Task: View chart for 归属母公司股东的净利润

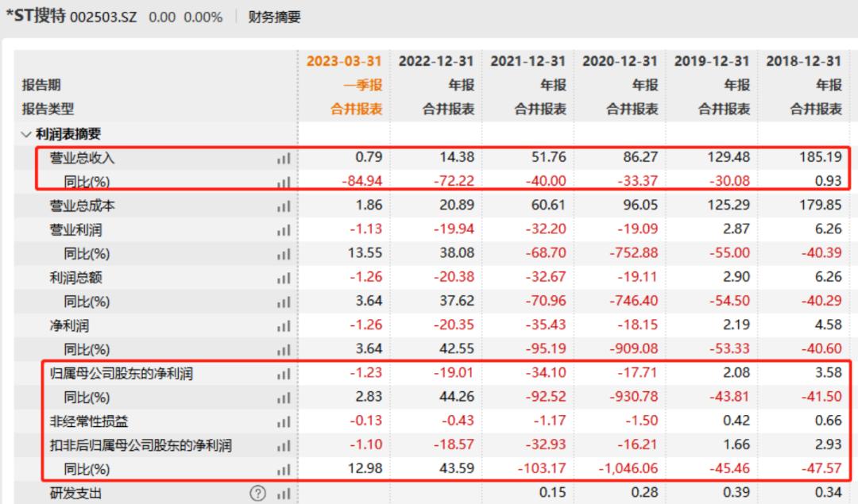Action: 282,373
